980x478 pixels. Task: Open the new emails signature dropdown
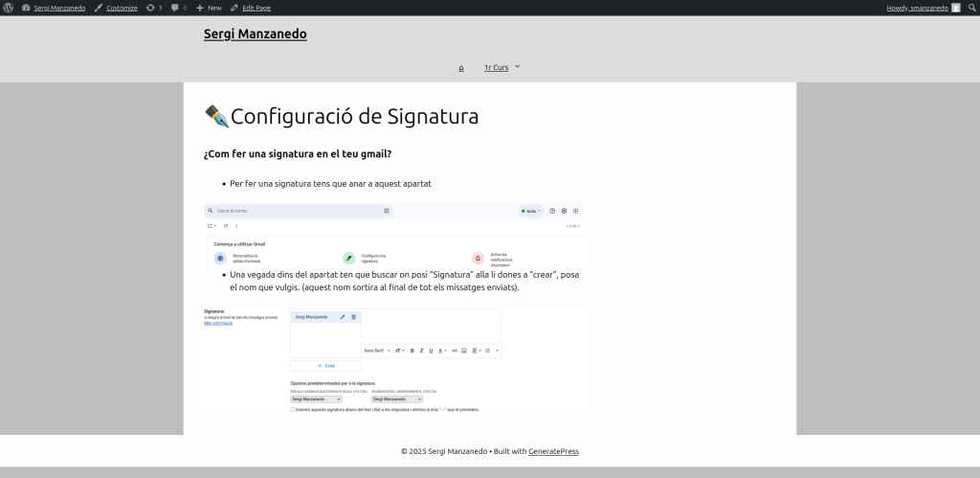316,398
